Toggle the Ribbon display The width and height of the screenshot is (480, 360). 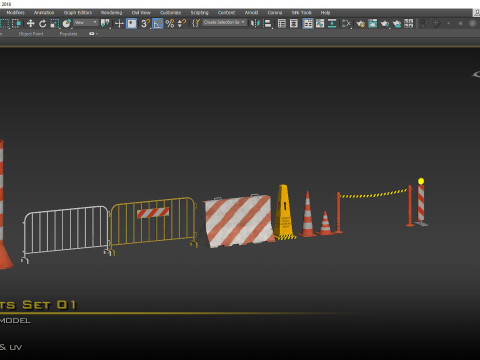[308, 23]
